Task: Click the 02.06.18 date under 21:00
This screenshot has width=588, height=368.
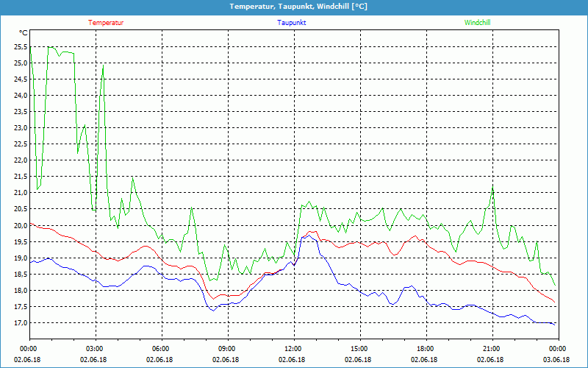Action: click(x=490, y=359)
